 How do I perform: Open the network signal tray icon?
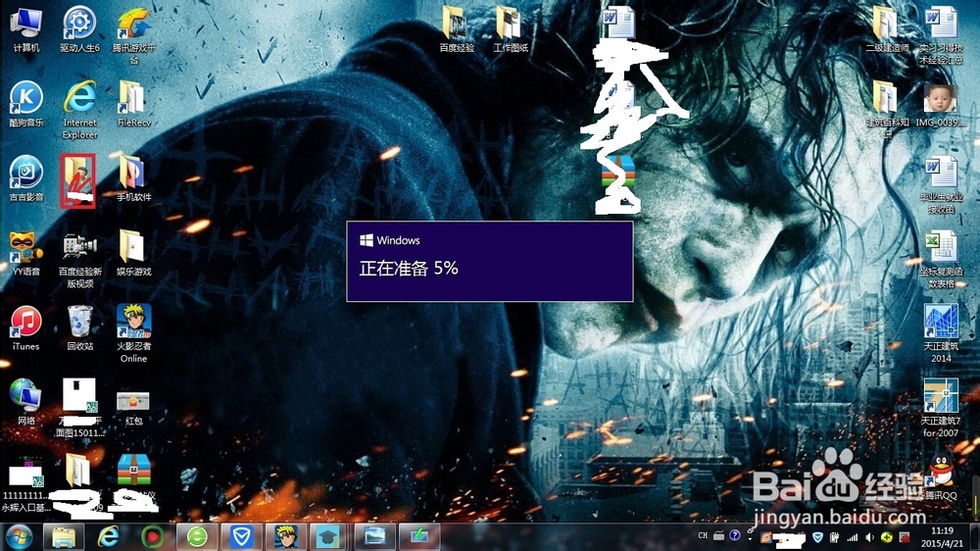point(852,537)
